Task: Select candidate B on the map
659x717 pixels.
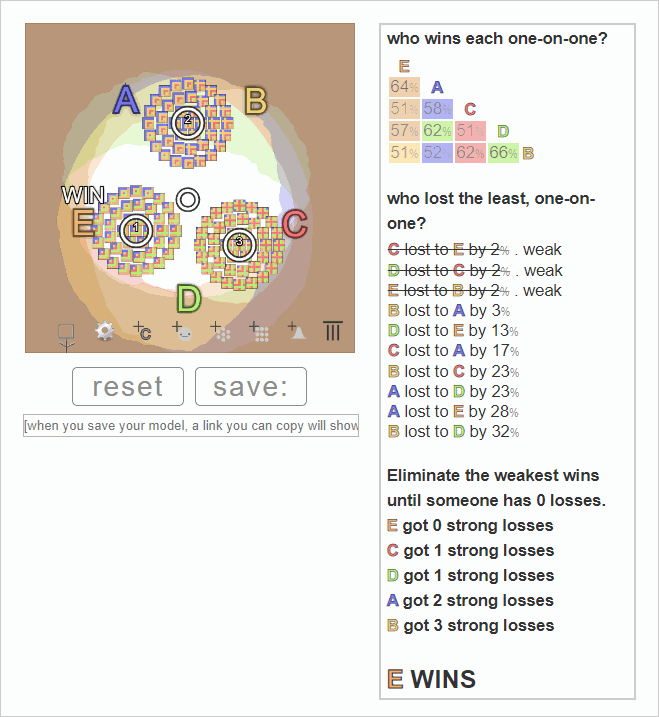Action: (x=256, y=101)
